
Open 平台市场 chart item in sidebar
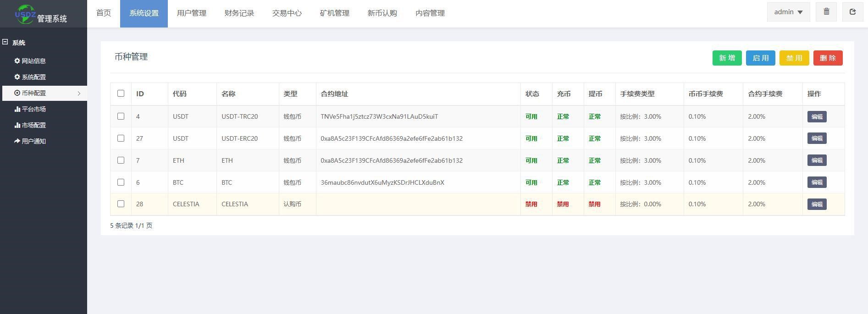(x=30, y=109)
